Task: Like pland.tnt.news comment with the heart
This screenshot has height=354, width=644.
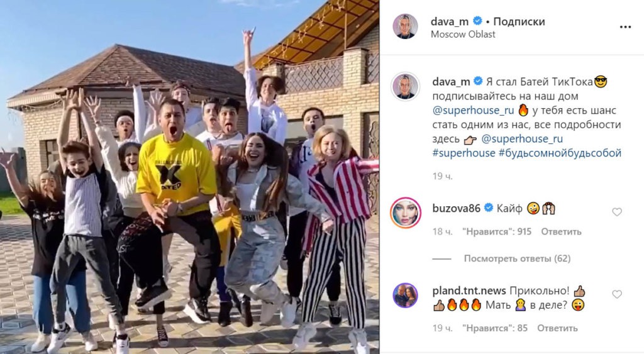Action: pos(617,294)
